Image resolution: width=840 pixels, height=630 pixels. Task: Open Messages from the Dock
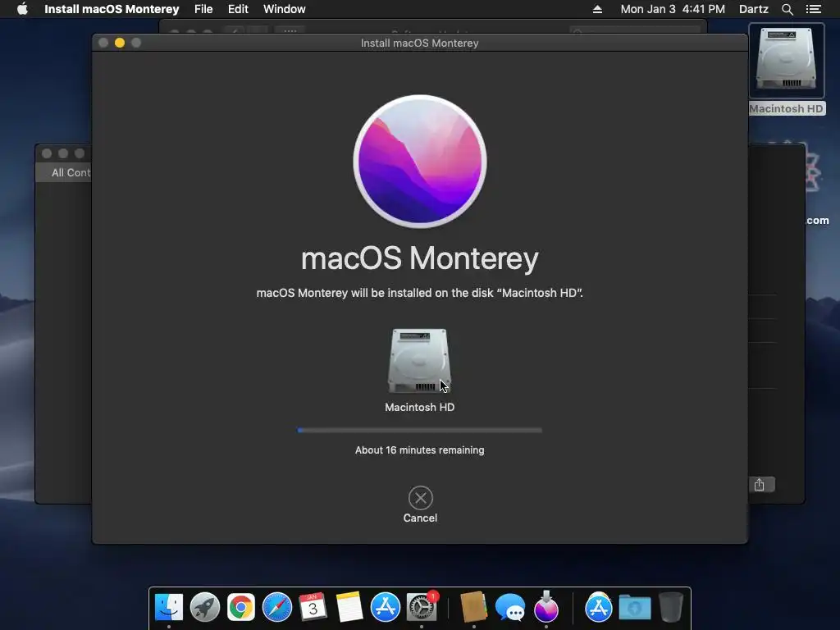(x=510, y=608)
